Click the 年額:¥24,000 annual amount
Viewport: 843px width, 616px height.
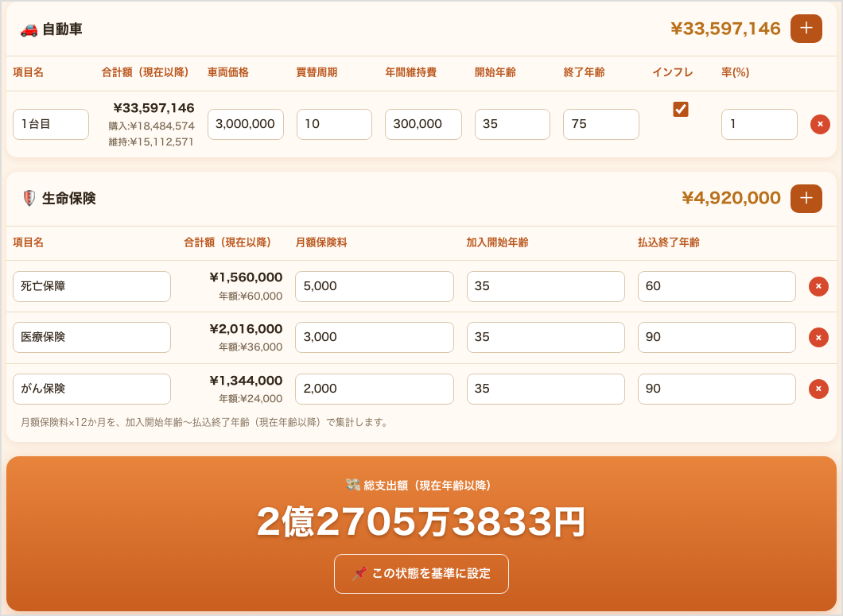point(250,398)
